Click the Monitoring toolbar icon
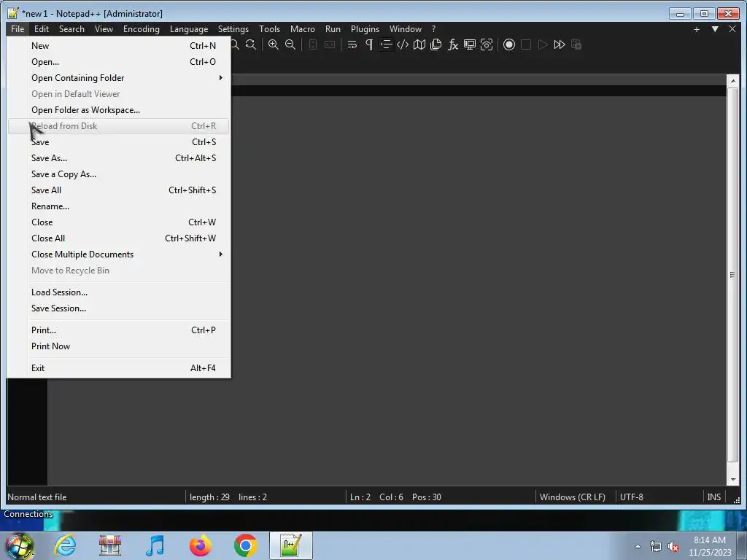 (487, 44)
